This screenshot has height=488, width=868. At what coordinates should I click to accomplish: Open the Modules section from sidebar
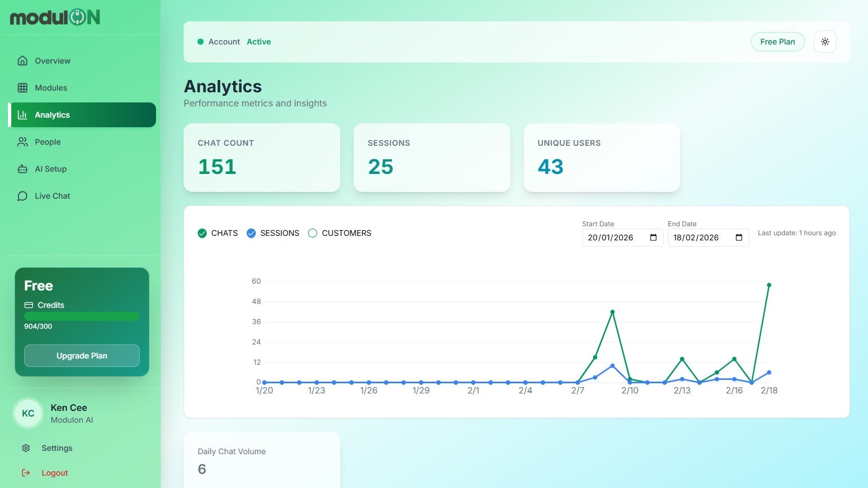coord(23,88)
